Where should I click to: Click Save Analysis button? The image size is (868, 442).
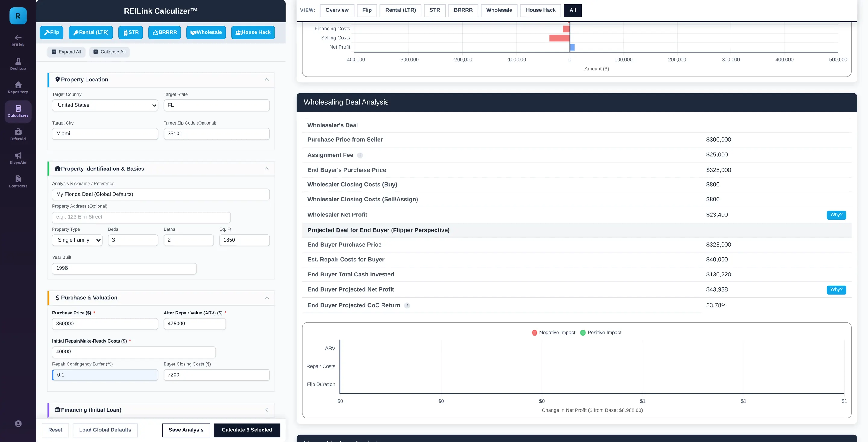186,430
